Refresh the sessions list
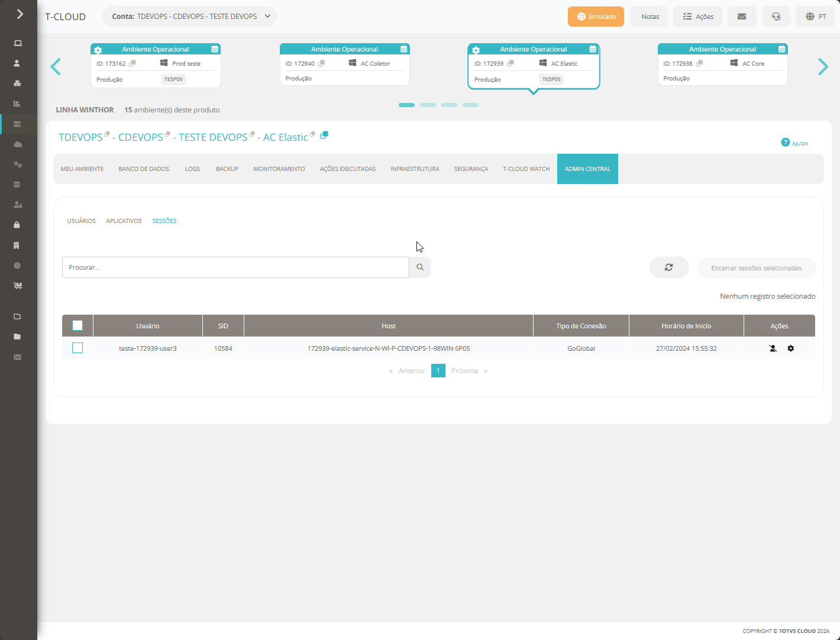The width and height of the screenshot is (840, 640). 669,267
